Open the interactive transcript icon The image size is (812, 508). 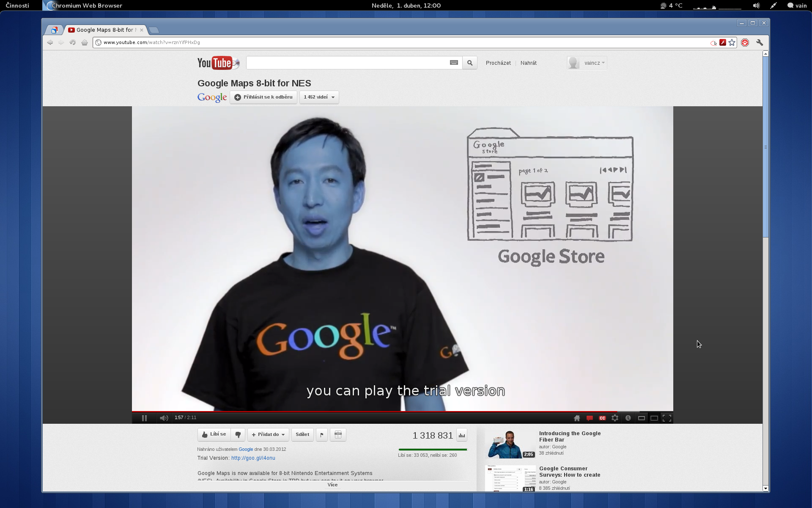pos(338,434)
